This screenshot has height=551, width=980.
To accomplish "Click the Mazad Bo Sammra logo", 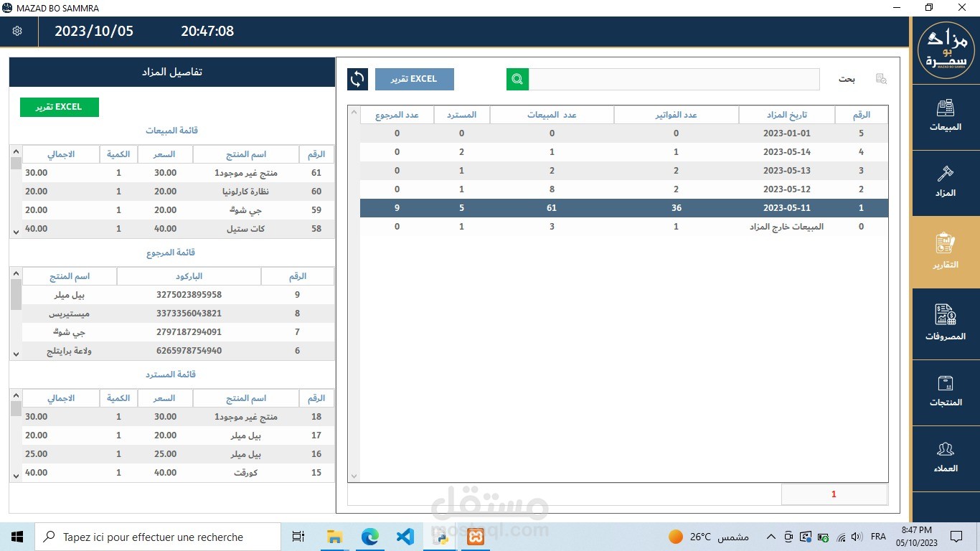I will pos(946,50).
